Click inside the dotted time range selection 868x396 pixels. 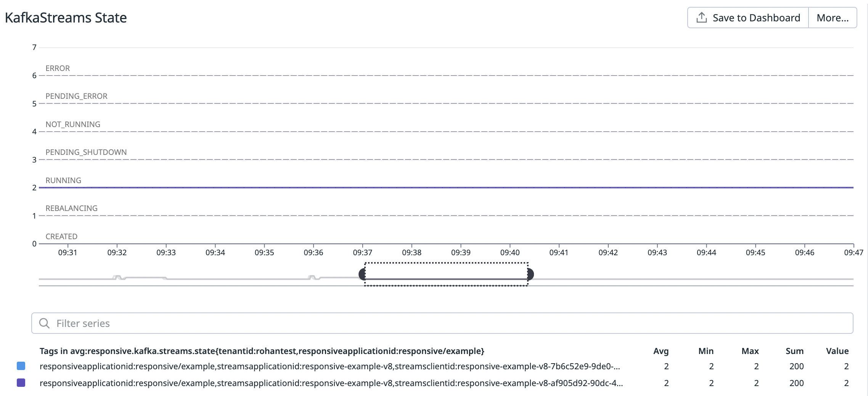[x=446, y=274]
